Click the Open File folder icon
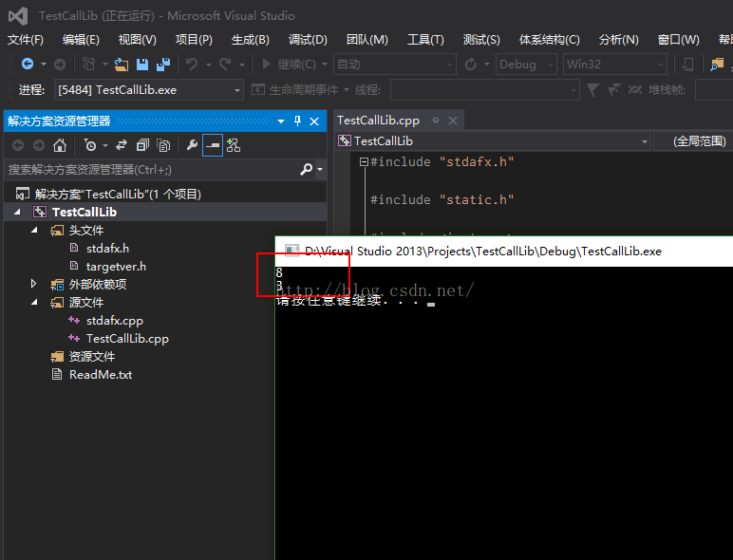733x560 pixels. (122, 64)
